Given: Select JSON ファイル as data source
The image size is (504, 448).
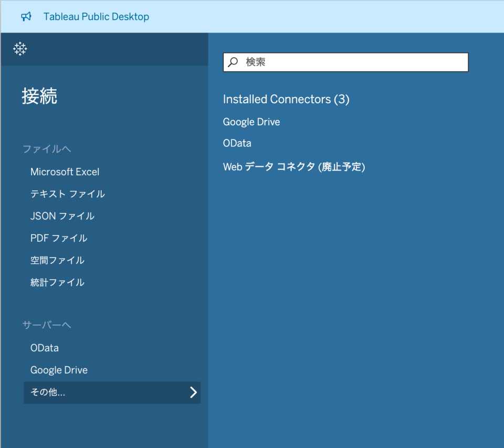Looking at the screenshot, I should tap(62, 216).
